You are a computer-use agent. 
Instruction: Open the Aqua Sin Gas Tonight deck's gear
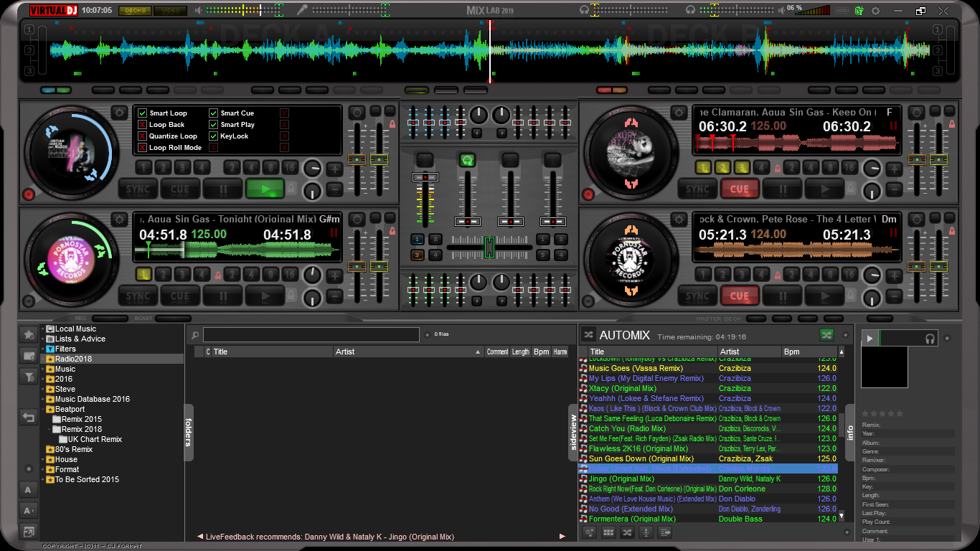[x=118, y=219]
